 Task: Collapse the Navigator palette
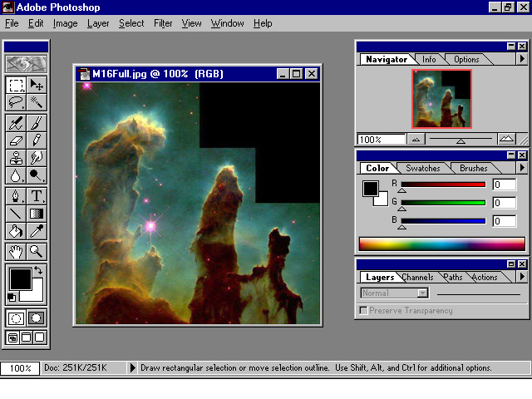511,47
